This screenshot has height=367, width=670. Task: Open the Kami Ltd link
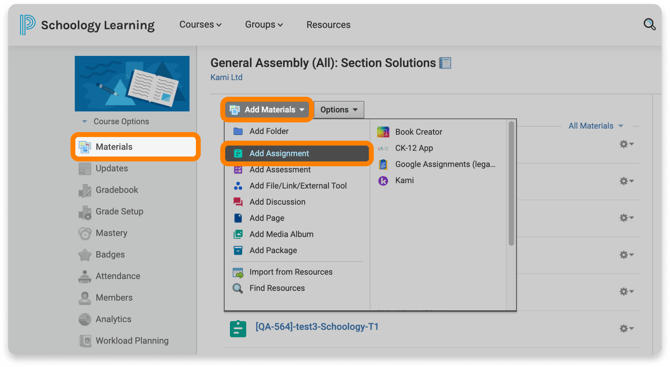click(226, 77)
